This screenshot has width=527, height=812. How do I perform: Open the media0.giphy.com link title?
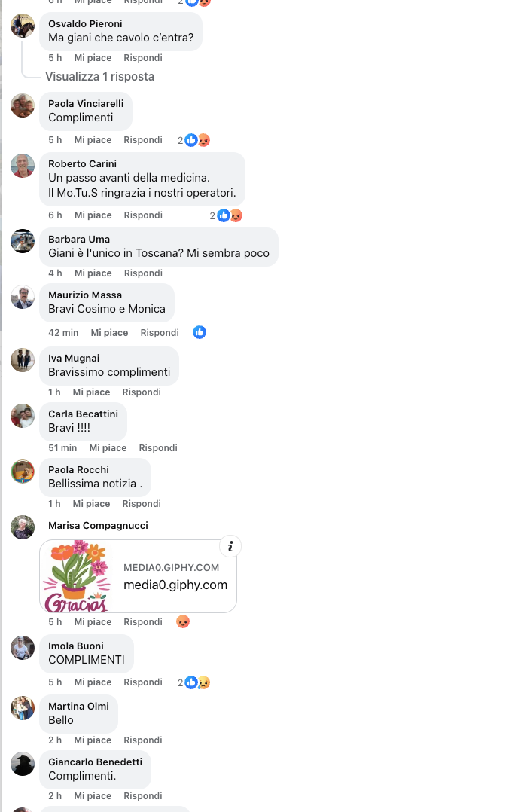(175, 585)
